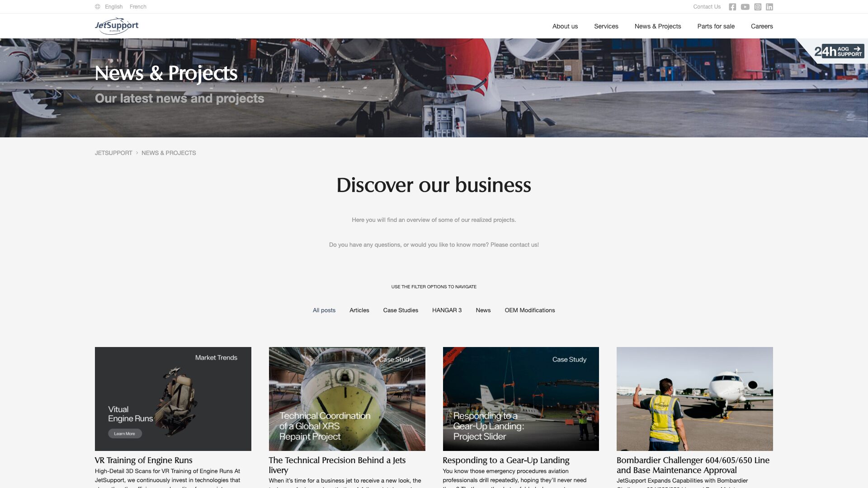Open the About us menu
The image size is (868, 488).
[565, 26]
